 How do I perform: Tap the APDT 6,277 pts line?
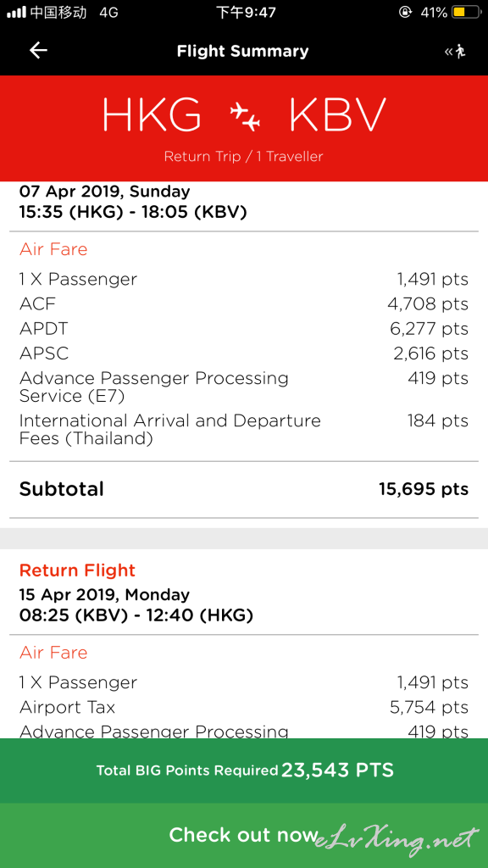pos(244,329)
